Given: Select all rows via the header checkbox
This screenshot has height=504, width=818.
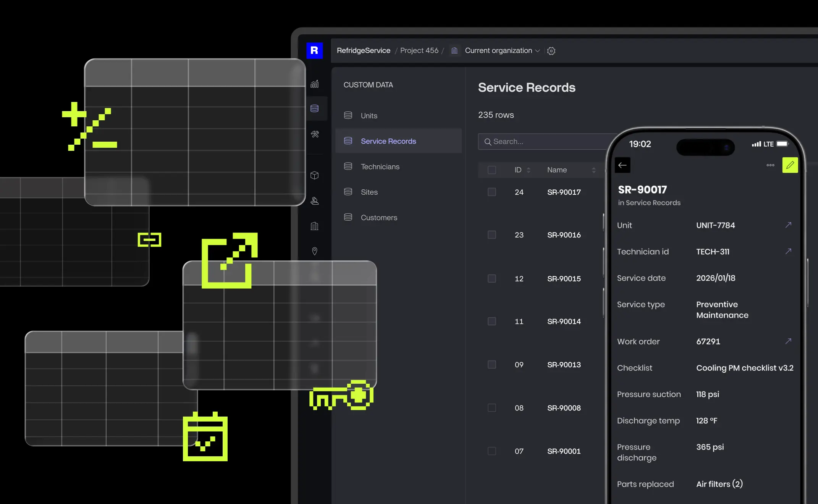Looking at the screenshot, I should coord(491,170).
